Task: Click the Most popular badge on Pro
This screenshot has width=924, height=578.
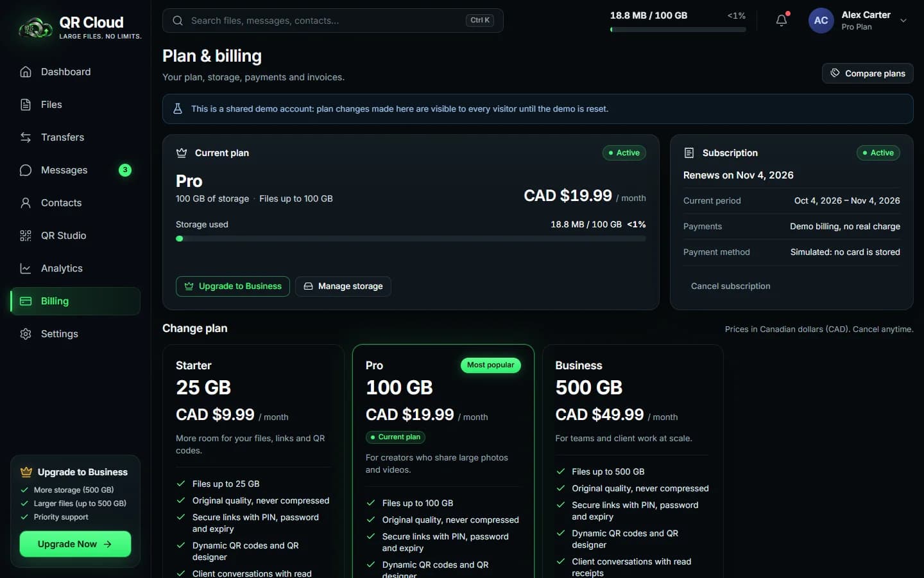Action: [x=491, y=365]
